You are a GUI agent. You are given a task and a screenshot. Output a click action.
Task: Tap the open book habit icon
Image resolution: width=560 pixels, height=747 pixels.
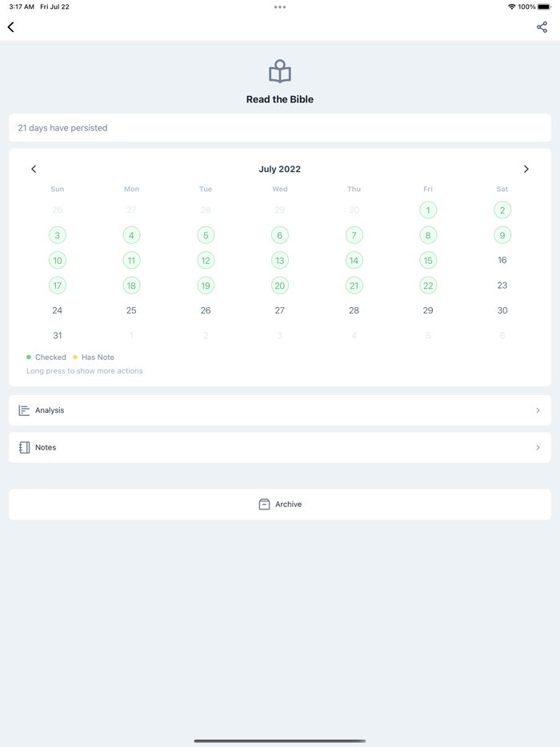(280, 72)
